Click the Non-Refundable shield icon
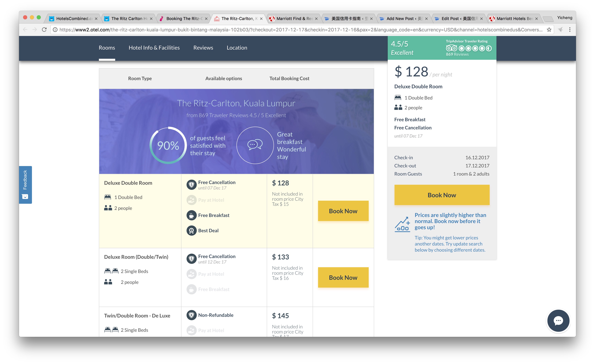Image resolution: width=595 pixels, height=364 pixels. click(x=191, y=315)
